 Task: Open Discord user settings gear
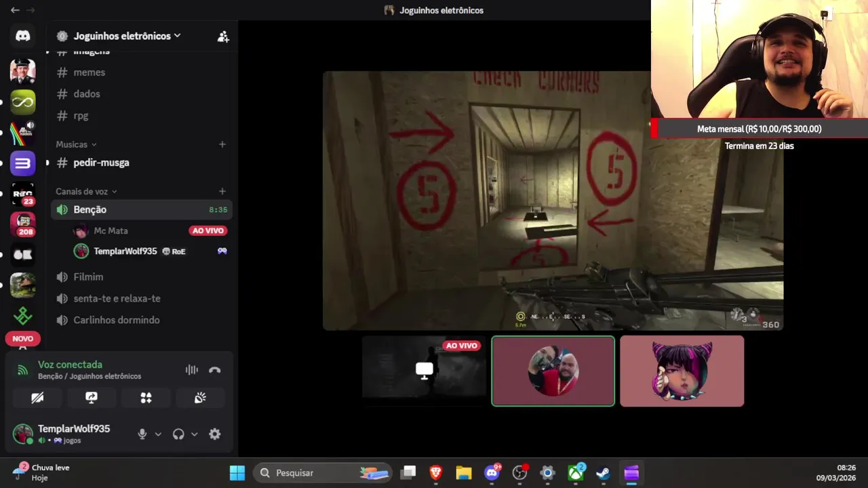(x=215, y=434)
